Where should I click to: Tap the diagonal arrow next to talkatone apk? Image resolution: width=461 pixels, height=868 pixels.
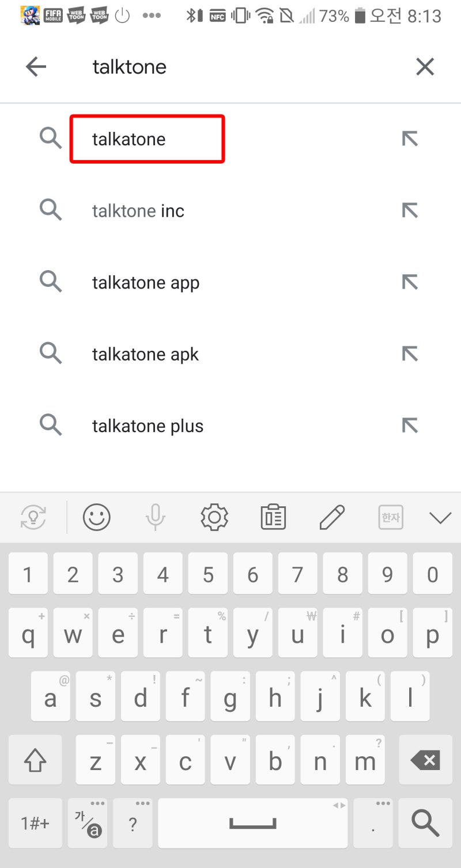pyautogui.click(x=410, y=354)
